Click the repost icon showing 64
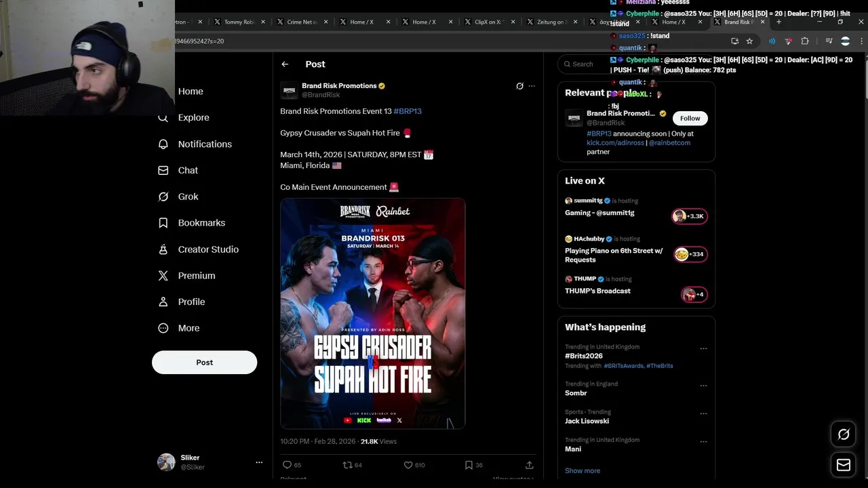868x488 pixels. (x=347, y=465)
